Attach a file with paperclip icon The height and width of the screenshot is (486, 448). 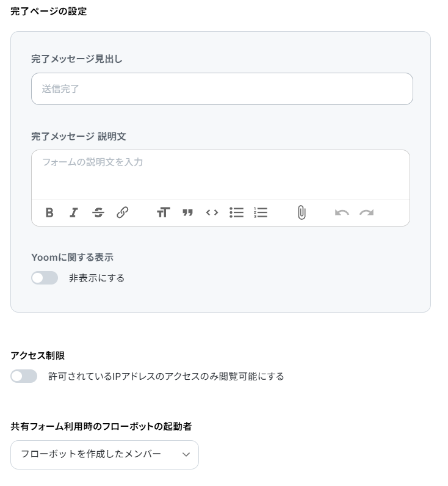302,213
